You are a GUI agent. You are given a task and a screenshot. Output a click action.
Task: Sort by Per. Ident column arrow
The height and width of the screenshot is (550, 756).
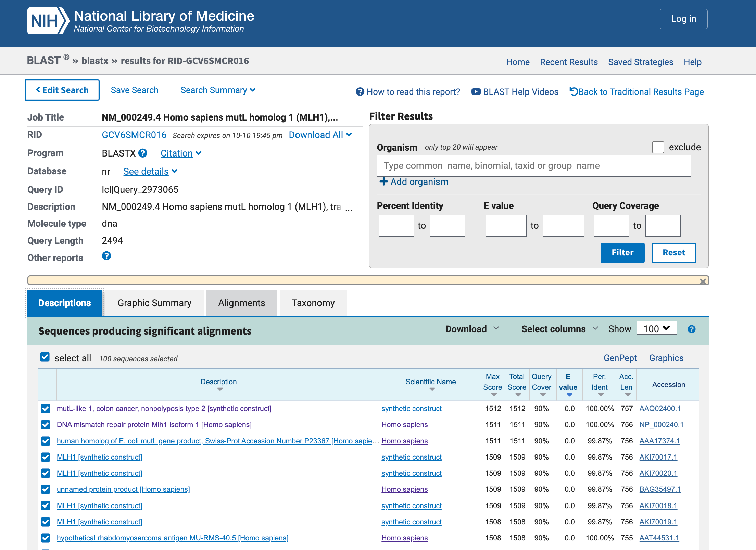[601, 395]
